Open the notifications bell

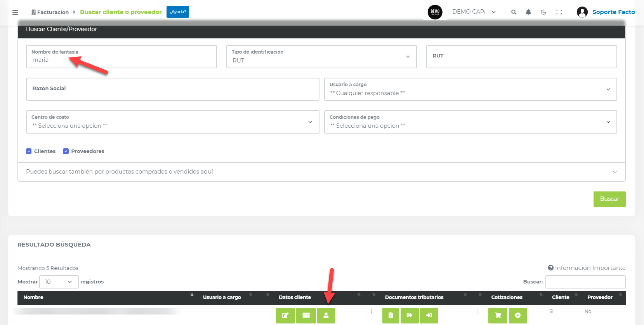click(x=528, y=12)
